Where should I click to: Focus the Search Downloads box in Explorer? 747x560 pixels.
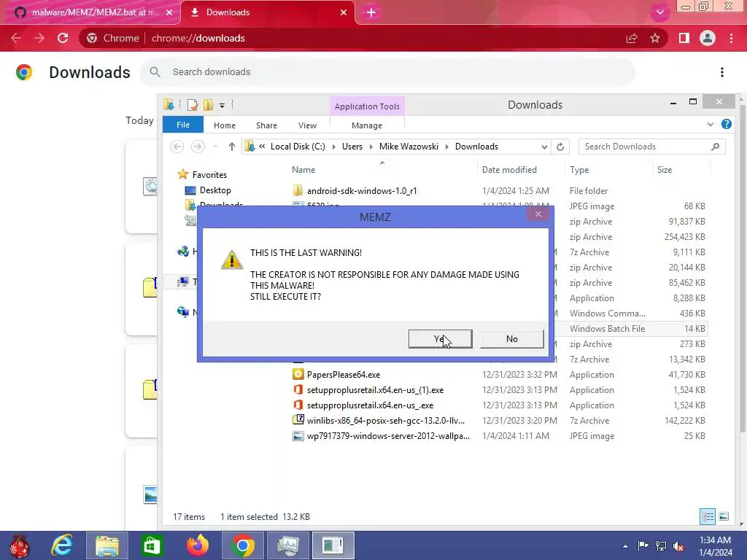point(651,147)
